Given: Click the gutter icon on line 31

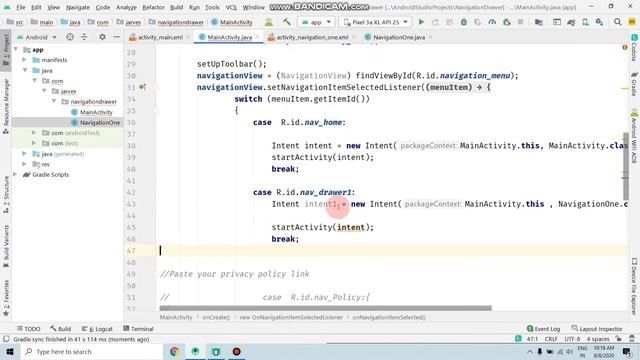Looking at the screenshot, I should click(142, 87).
